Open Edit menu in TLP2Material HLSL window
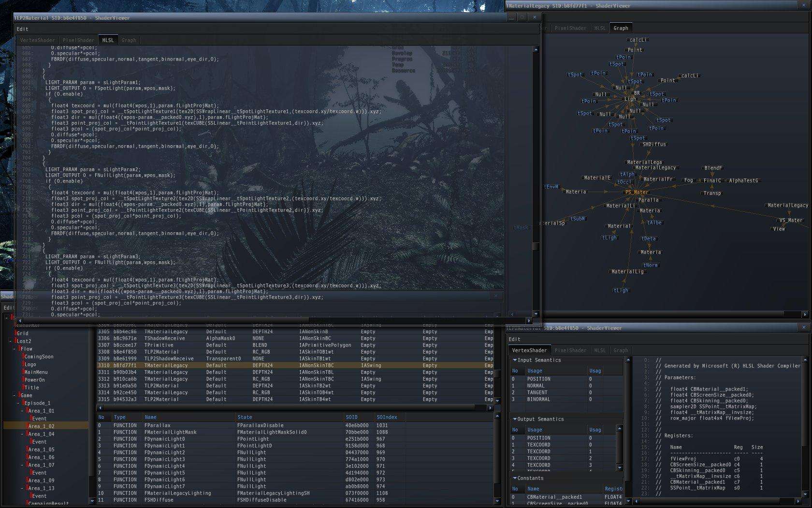 click(x=22, y=29)
